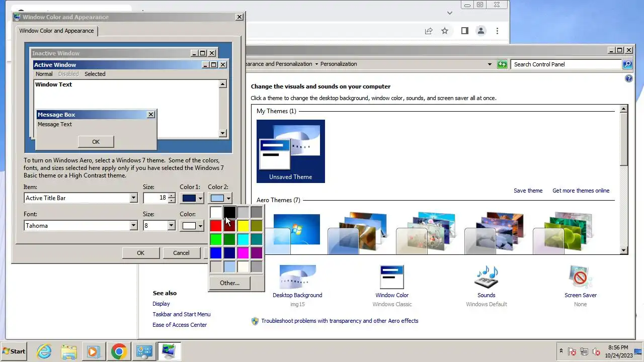Click the Personalization breadcrumb in address bar
The width and height of the screenshot is (644, 362).
click(339, 64)
